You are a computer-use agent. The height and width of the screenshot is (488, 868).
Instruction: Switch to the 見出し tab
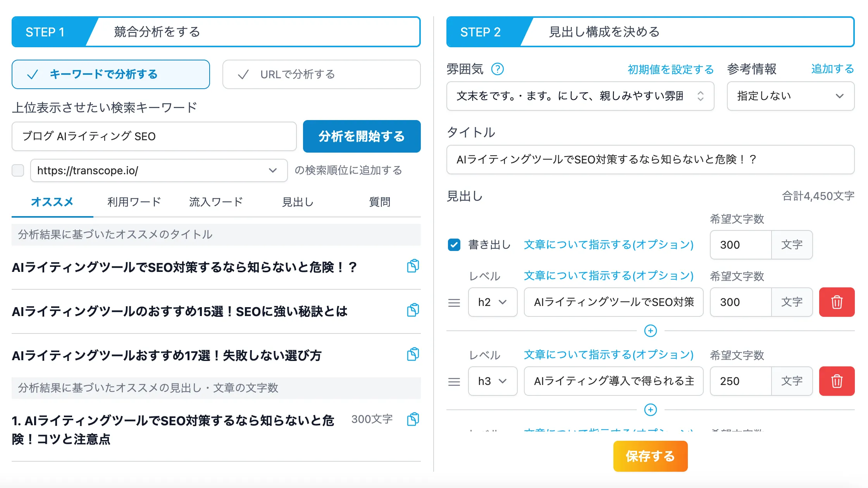298,202
